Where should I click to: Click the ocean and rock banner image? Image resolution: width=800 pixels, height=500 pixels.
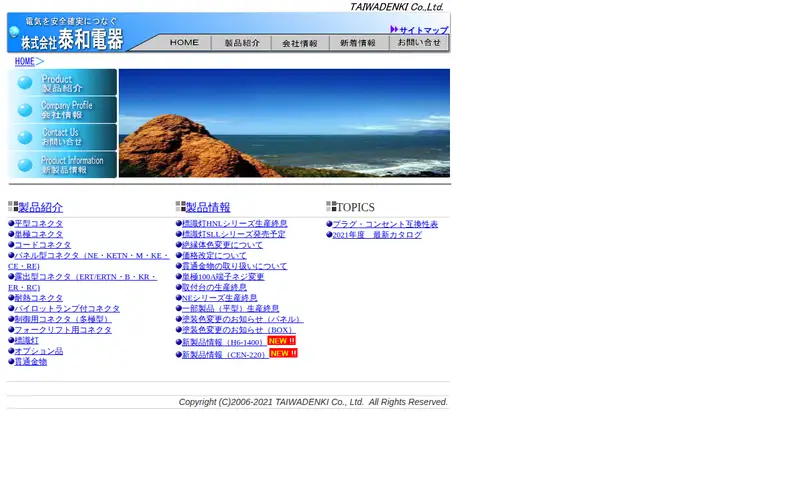284,123
